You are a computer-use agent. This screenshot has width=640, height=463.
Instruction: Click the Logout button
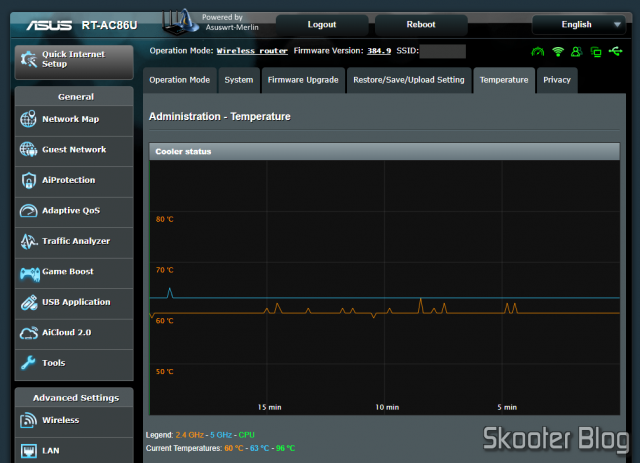click(322, 24)
